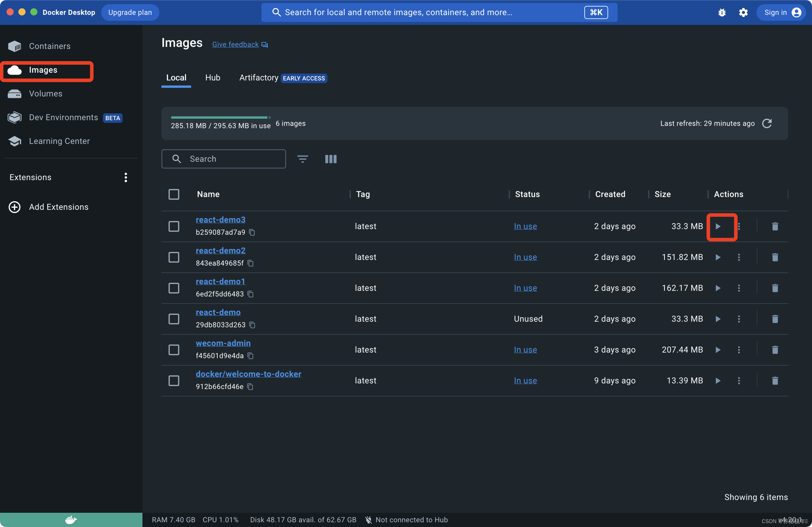Select the react-demo1 checkbox
This screenshot has width=812, height=527.
(174, 288)
